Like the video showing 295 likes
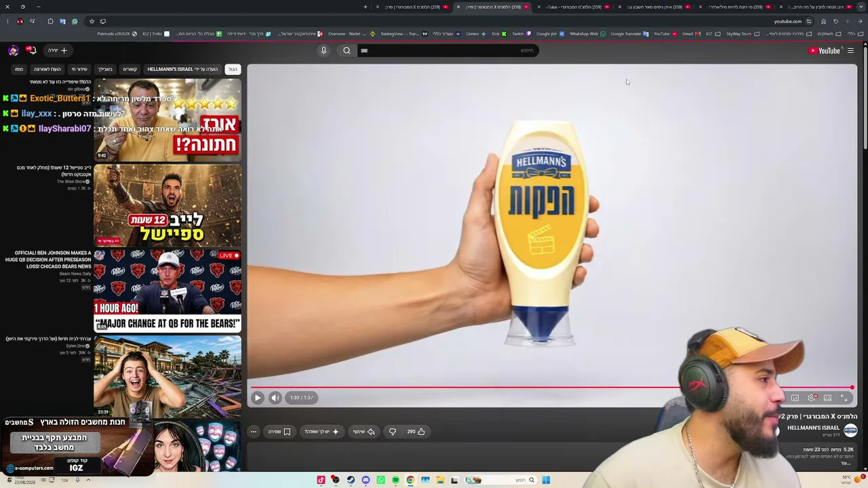The width and height of the screenshot is (868, 488). [416, 432]
